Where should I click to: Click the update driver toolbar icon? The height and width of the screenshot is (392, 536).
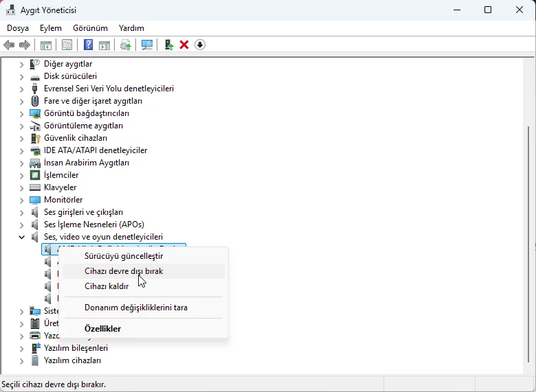click(x=169, y=45)
